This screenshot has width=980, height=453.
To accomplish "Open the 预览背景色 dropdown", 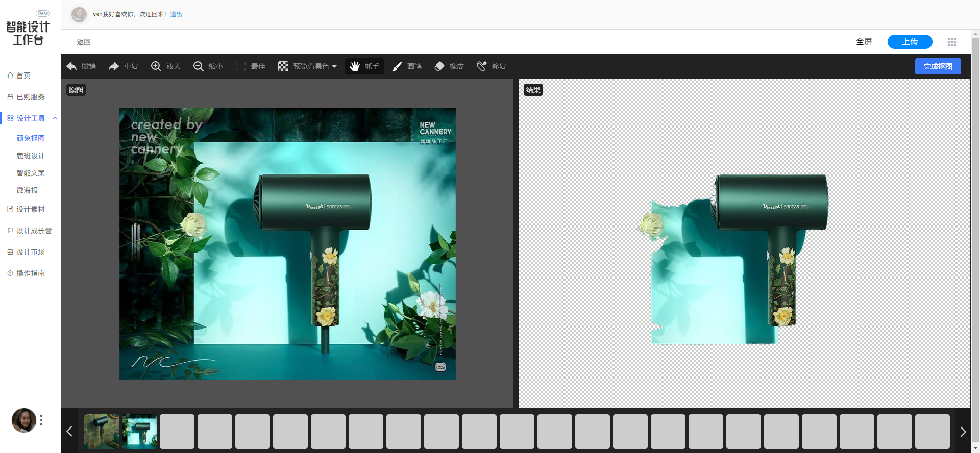I will pyautogui.click(x=307, y=66).
